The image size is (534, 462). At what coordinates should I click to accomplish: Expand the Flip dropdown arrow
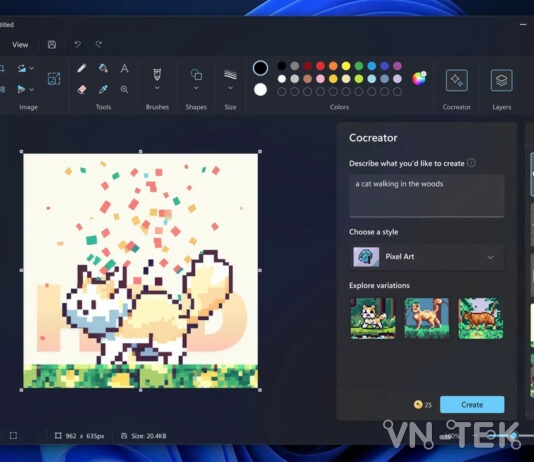click(x=32, y=90)
